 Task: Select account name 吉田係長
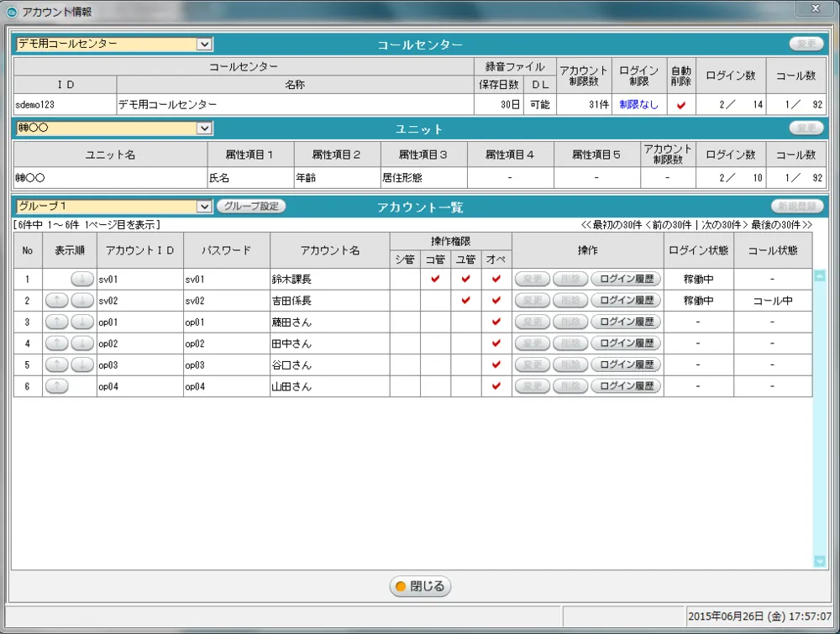[291, 301]
